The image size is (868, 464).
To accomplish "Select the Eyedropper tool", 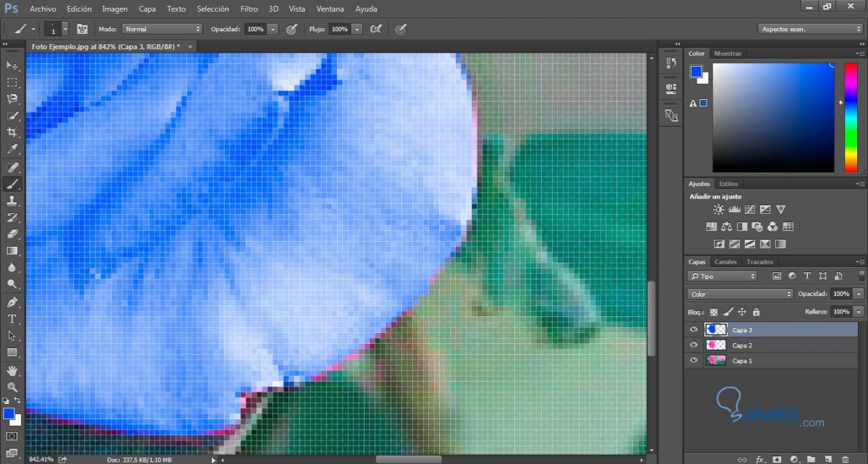I will [12, 149].
